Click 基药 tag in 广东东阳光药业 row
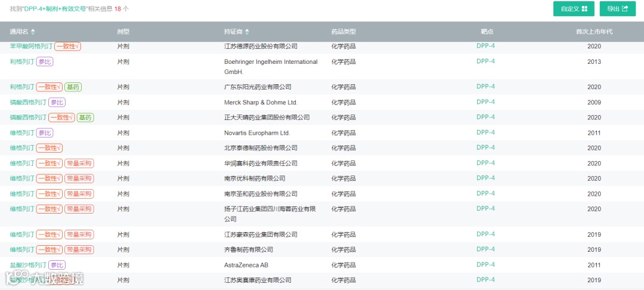Image resolution: width=644 pixels, height=290 pixels. click(x=73, y=87)
